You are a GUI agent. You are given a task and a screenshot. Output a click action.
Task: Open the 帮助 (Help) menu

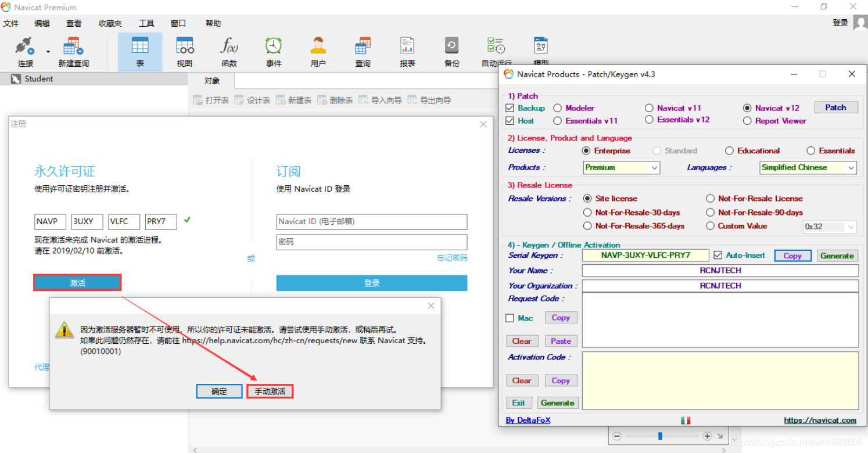[x=213, y=23]
